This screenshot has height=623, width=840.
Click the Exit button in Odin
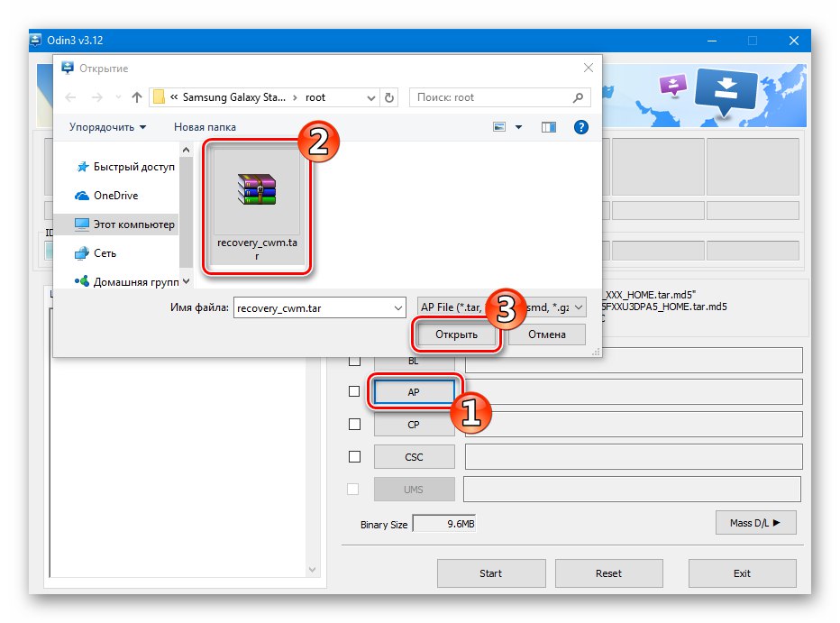742,573
